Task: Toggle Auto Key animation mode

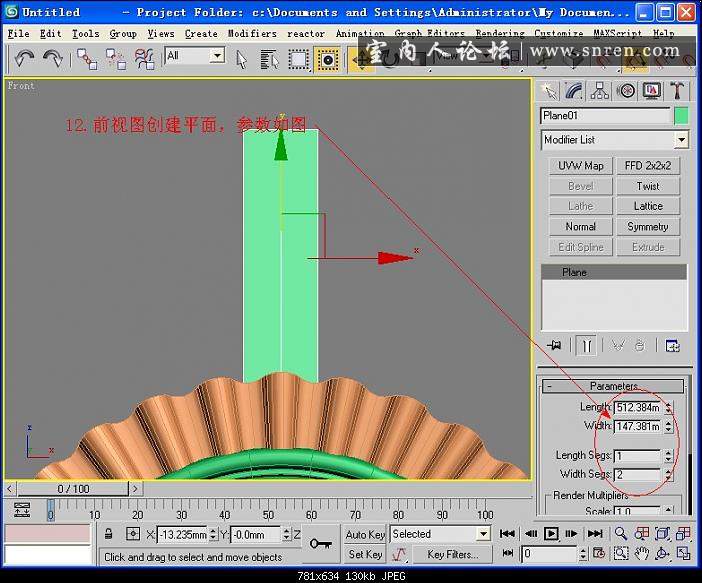Action: [x=365, y=535]
